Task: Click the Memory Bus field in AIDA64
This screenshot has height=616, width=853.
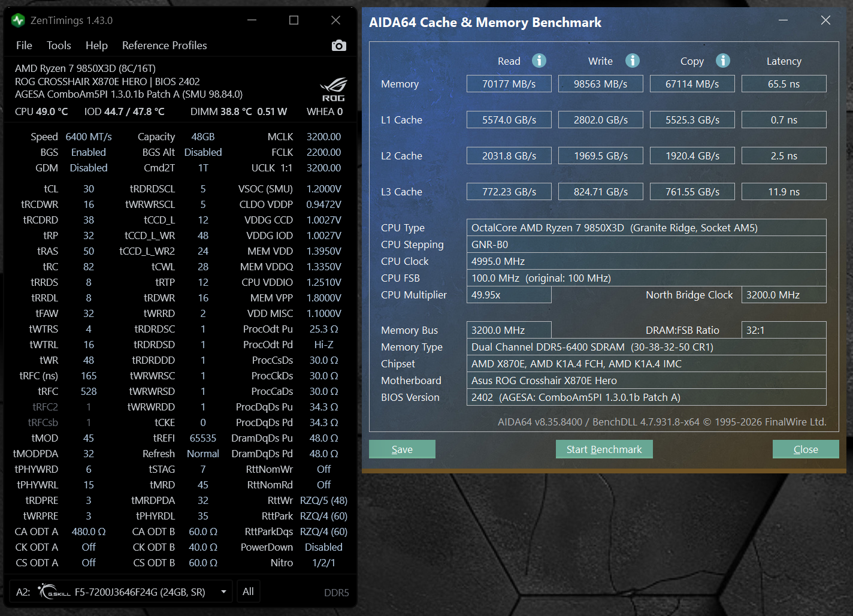Action: (x=509, y=330)
